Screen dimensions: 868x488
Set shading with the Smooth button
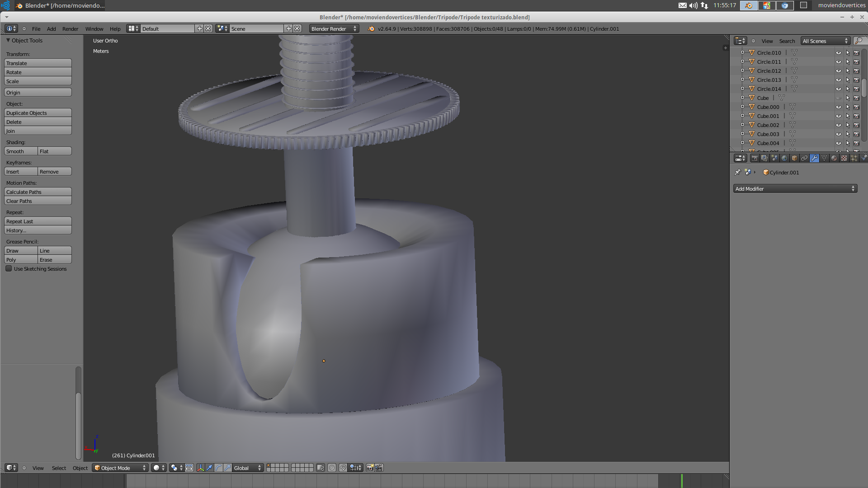click(x=21, y=151)
